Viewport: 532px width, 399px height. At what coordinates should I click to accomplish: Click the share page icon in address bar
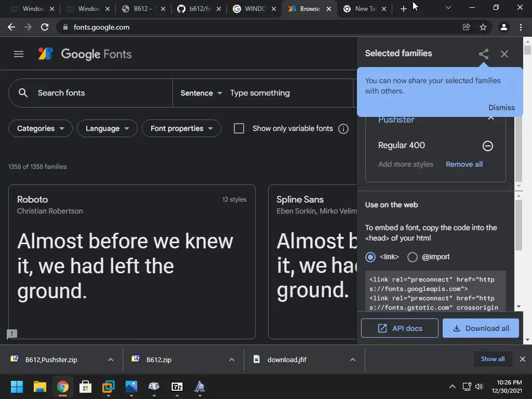(x=466, y=27)
